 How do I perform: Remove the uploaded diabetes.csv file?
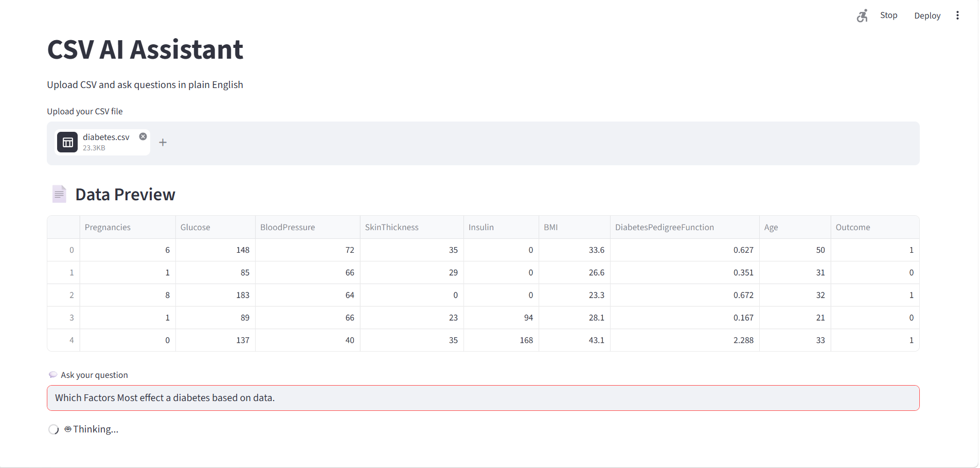point(143,136)
